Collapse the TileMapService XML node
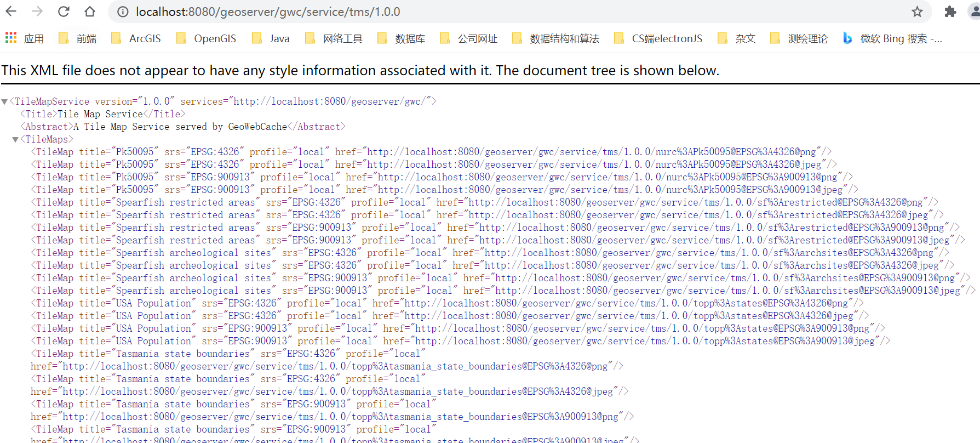The image size is (980, 443). tap(5, 101)
